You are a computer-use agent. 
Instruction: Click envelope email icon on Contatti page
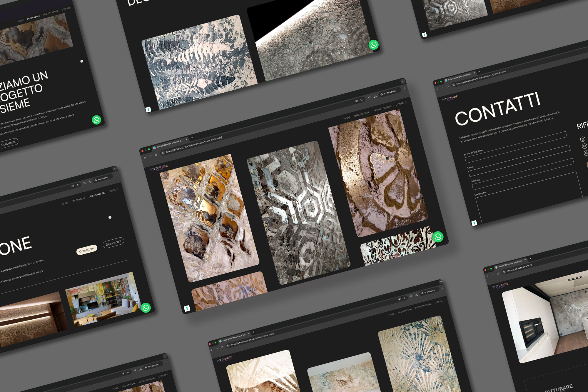point(584,146)
